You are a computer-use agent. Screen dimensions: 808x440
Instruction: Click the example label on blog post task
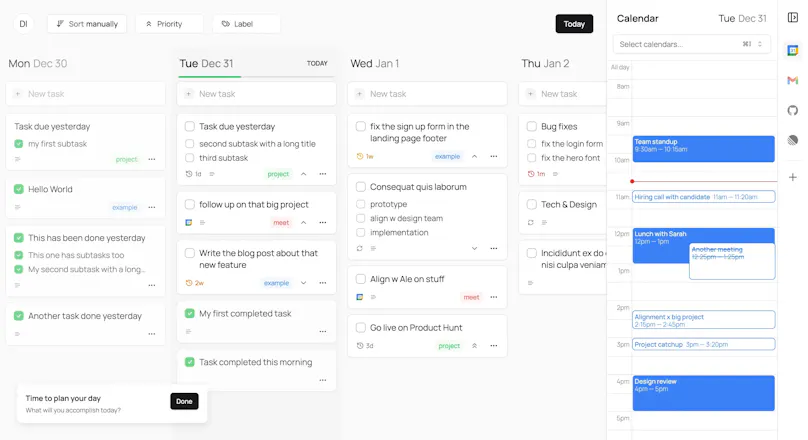276,283
